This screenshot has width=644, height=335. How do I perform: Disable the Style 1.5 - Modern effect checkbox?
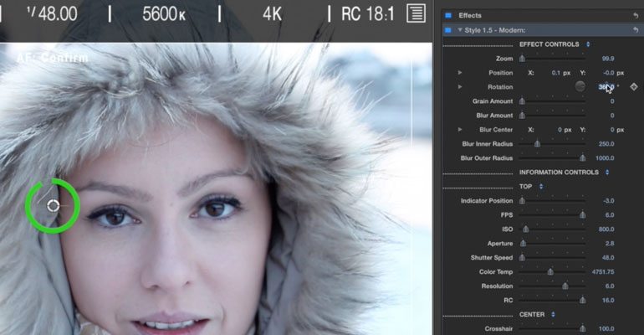click(x=448, y=30)
